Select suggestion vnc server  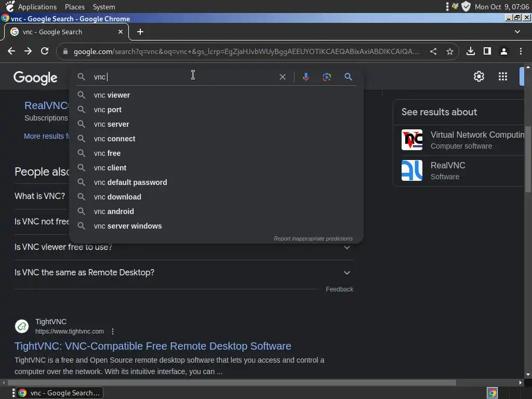pos(216,124)
